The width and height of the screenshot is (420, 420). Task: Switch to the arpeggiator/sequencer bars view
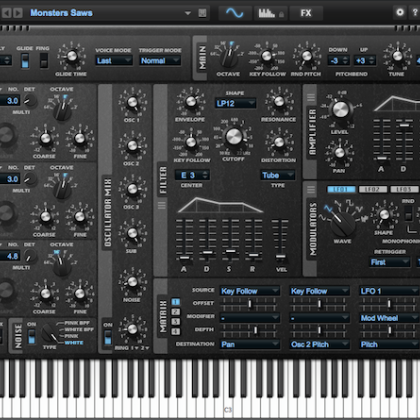coord(270,13)
